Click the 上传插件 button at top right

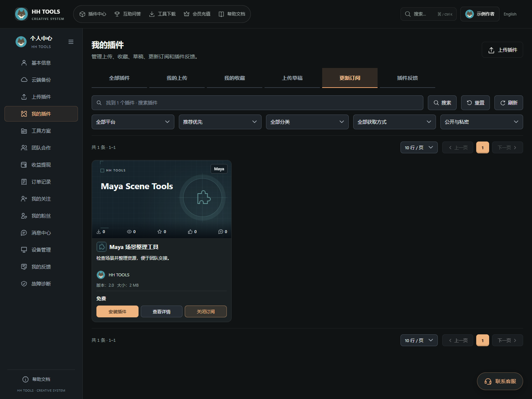click(x=502, y=50)
